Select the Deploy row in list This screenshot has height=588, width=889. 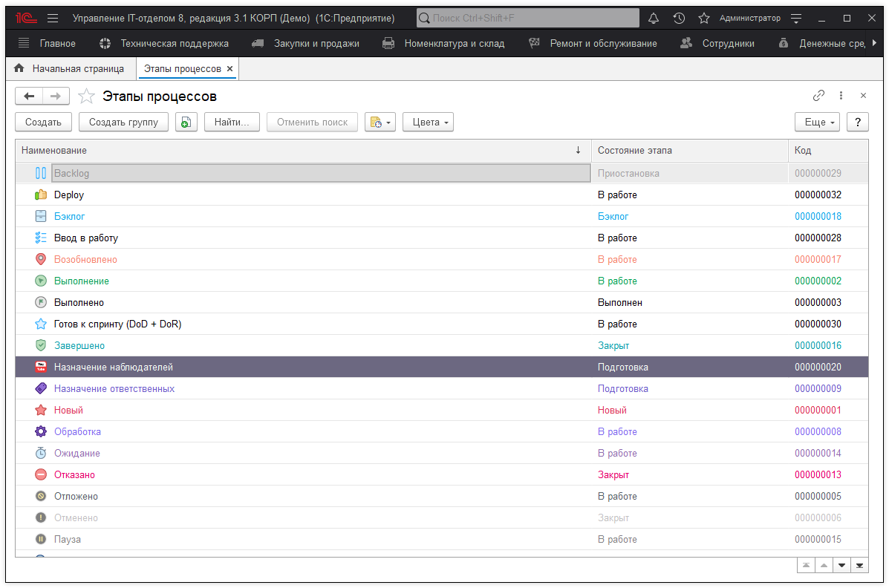[x=69, y=195]
